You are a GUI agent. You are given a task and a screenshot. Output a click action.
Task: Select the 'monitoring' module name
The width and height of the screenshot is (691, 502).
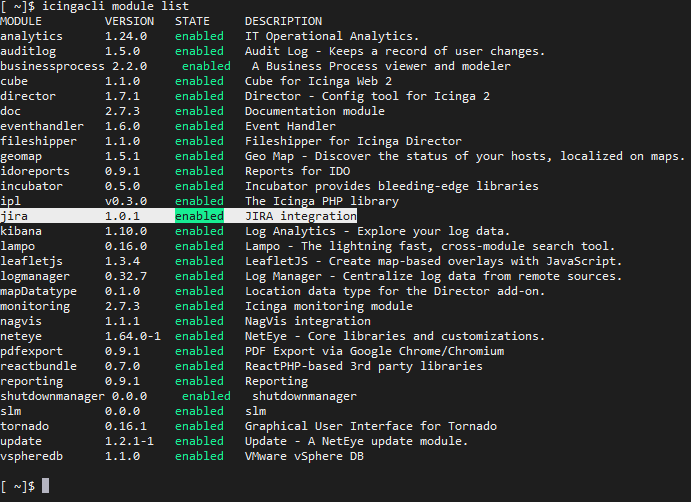click(x=35, y=306)
